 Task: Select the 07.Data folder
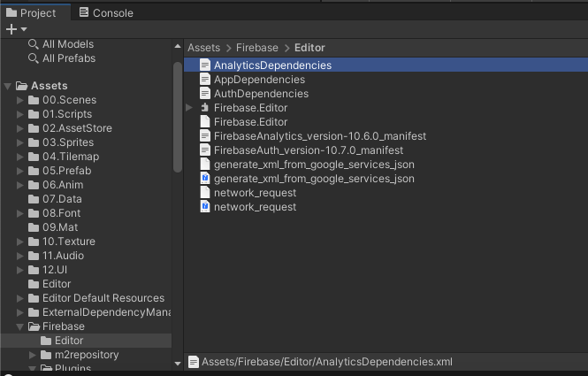(62, 199)
